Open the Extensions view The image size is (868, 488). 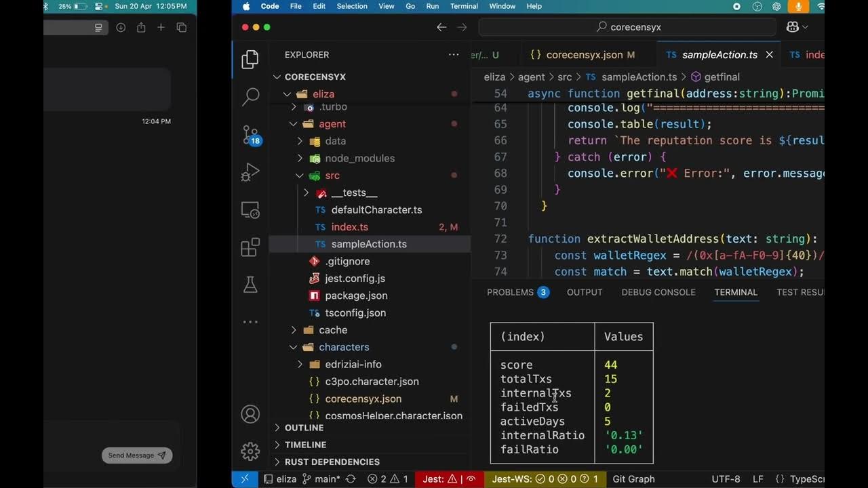(x=250, y=247)
